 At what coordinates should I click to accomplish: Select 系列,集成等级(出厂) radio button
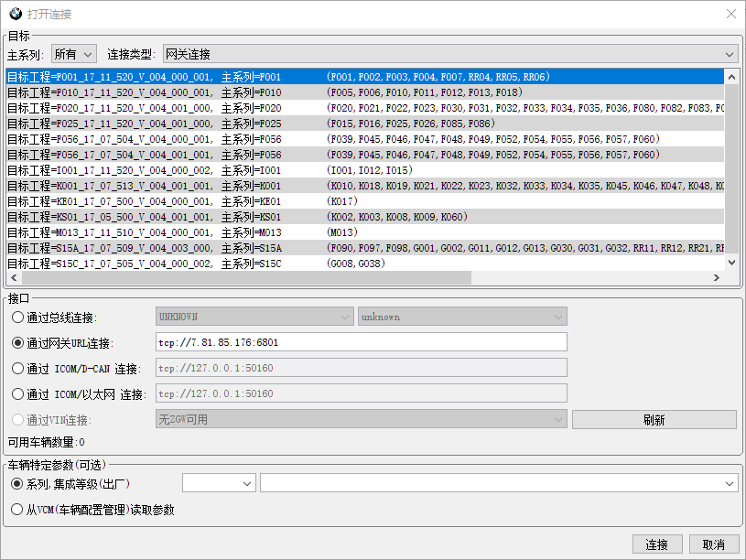tap(16, 484)
